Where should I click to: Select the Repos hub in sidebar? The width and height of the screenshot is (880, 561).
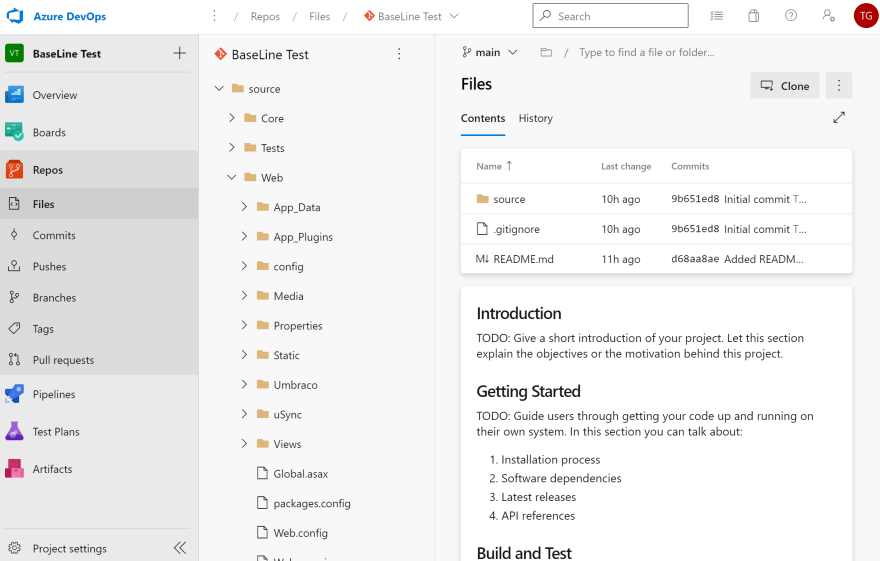[x=99, y=169]
